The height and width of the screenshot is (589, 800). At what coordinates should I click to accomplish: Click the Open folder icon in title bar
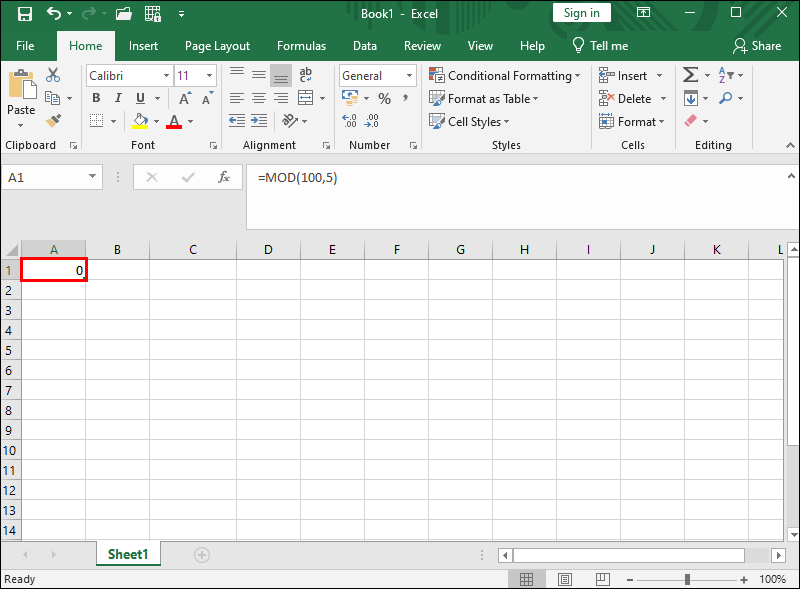tap(123, 14)
